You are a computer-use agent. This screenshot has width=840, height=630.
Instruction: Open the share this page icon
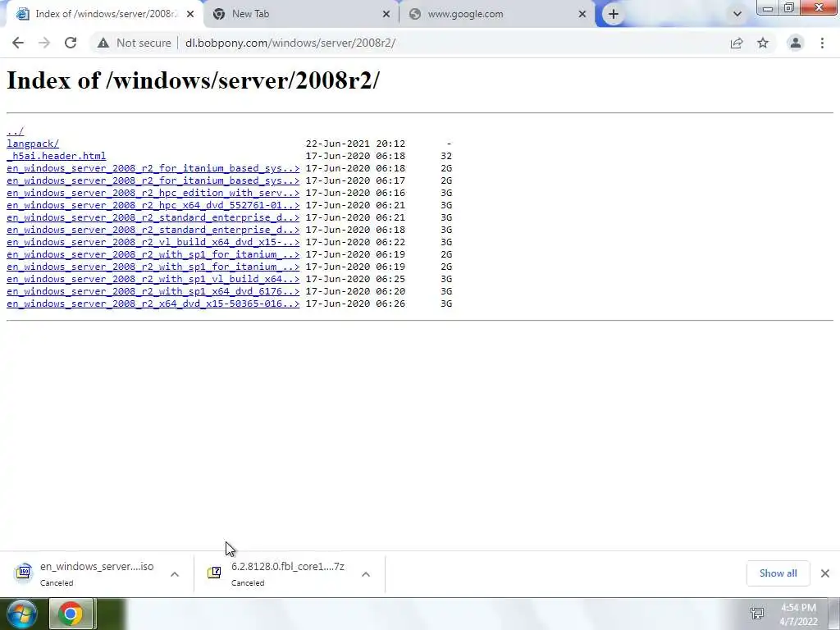click(x=737, y=43)
